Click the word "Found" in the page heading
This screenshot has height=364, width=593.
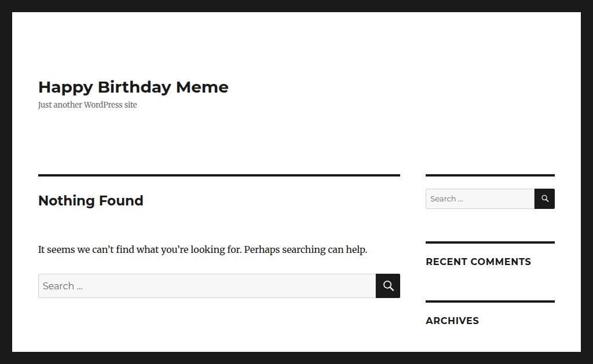point(121,200)
